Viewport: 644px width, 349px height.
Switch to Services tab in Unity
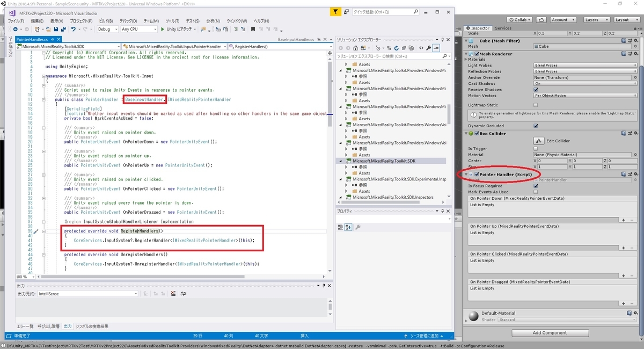(503, 28)
